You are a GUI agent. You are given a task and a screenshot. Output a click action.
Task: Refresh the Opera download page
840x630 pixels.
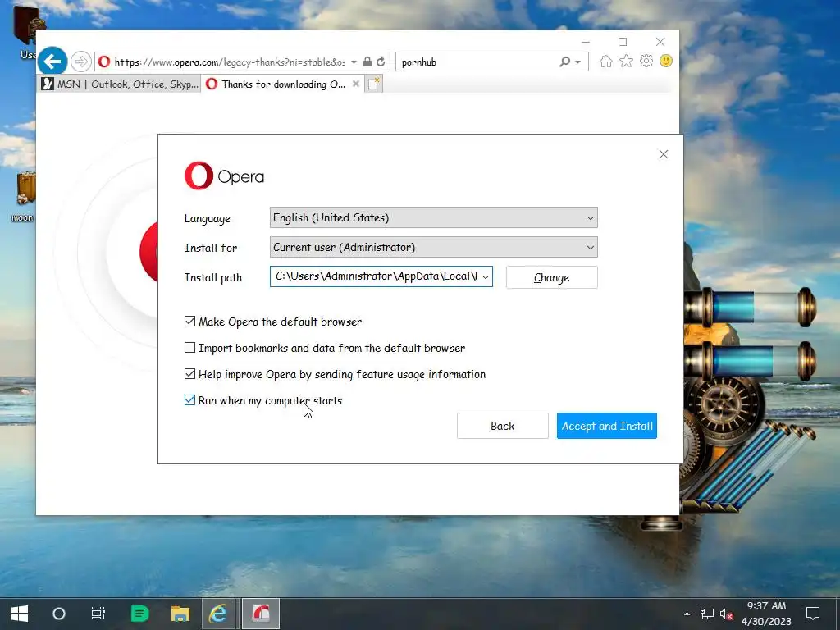pos(381,62)
